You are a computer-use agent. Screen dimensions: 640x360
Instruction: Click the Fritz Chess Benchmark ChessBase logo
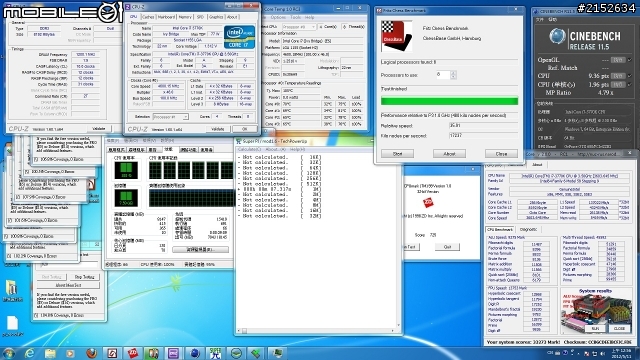point(396,36)
